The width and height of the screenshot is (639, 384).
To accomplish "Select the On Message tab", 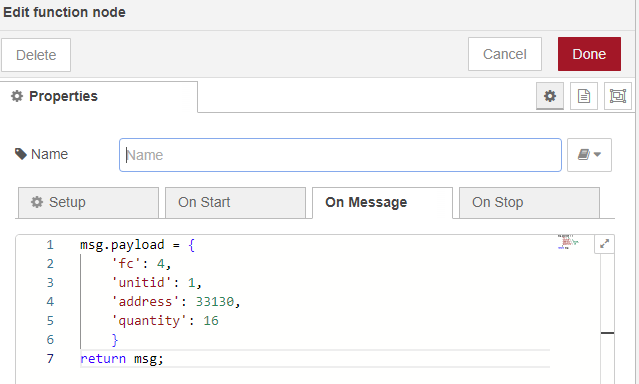I will coord(382,203).
